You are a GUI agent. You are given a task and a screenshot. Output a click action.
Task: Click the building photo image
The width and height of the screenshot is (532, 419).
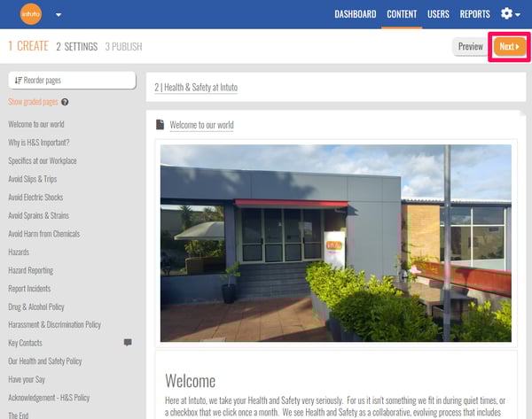coord(336,243)
